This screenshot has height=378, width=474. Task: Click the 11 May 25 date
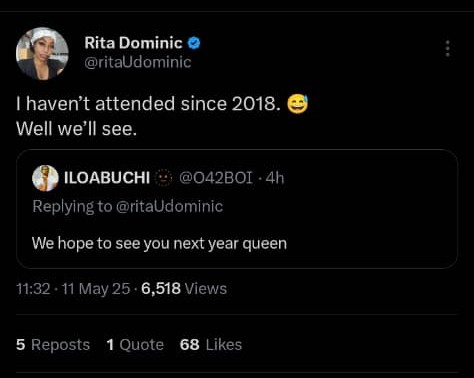pos(96,289)
